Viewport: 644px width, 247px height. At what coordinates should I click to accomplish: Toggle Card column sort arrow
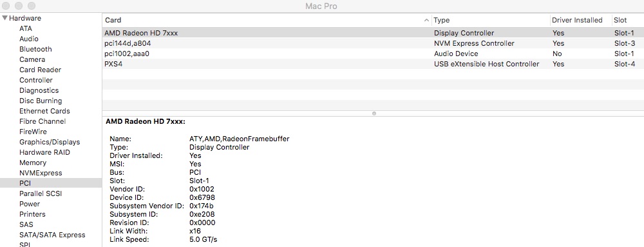[427, 20]
